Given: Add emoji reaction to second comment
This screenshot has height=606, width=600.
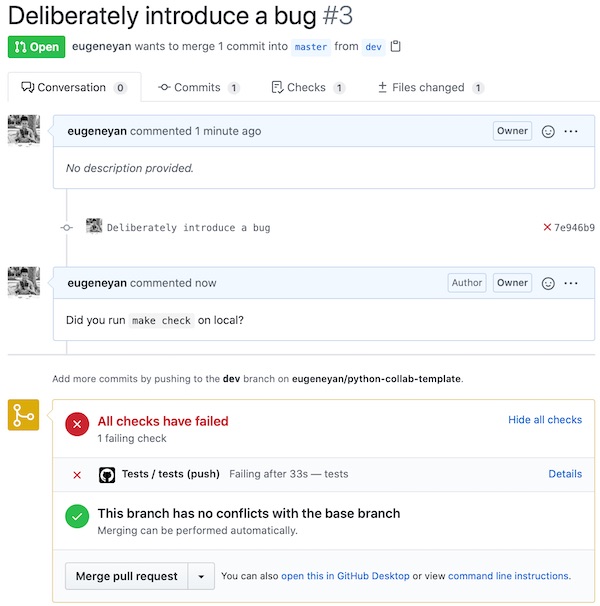Looking at the screenshot, I should coord(548,283).
